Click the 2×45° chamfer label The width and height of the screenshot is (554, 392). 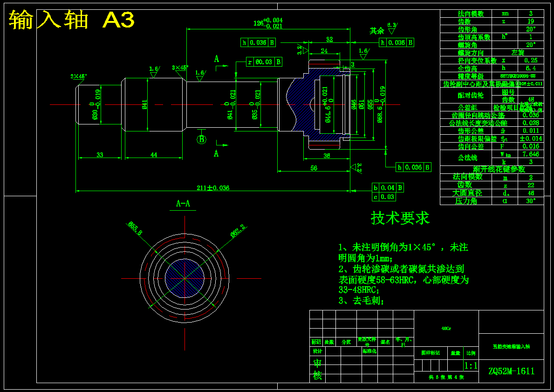[x=79, y=76]
